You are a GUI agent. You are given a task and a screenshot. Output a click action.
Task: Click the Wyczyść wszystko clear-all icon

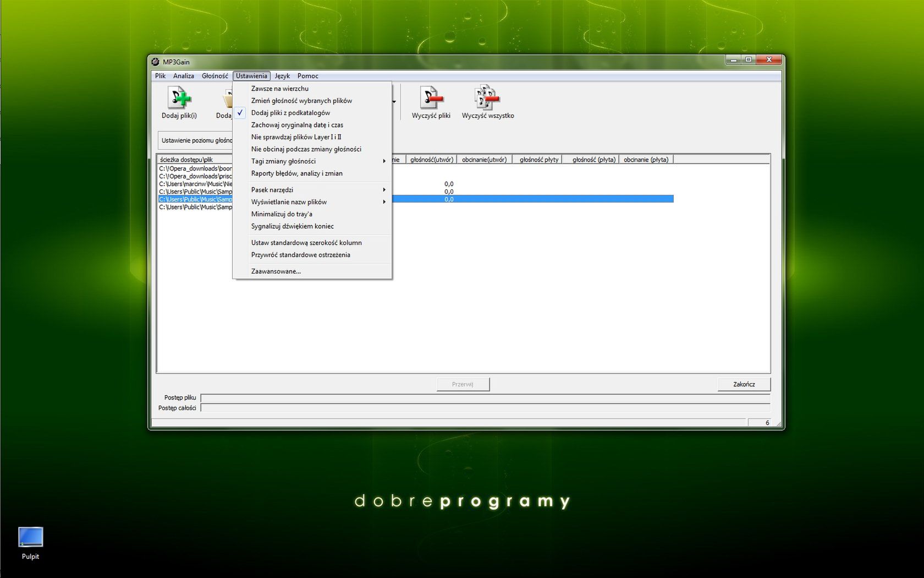(487, 97)
